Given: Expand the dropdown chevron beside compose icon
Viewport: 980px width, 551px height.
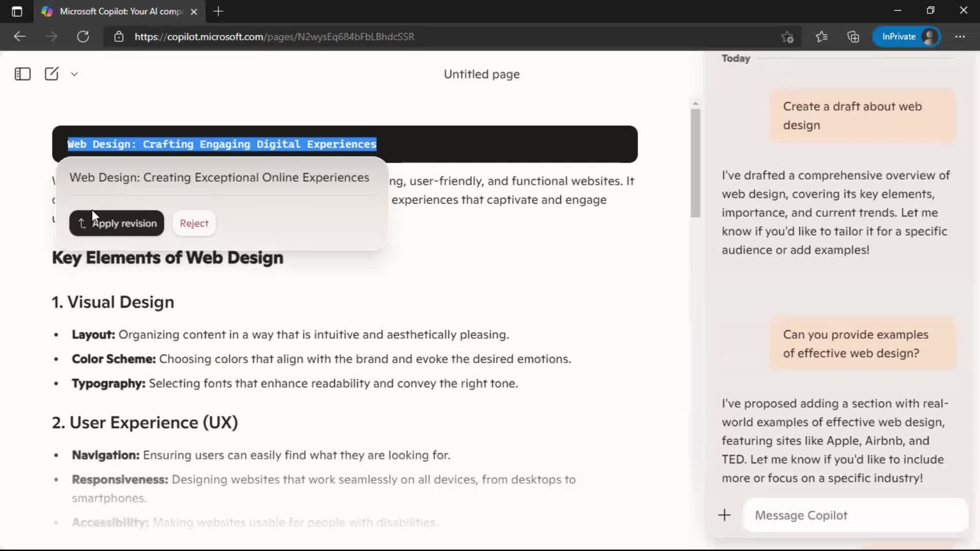Looking at the screenshot, I should click(75, 74).
